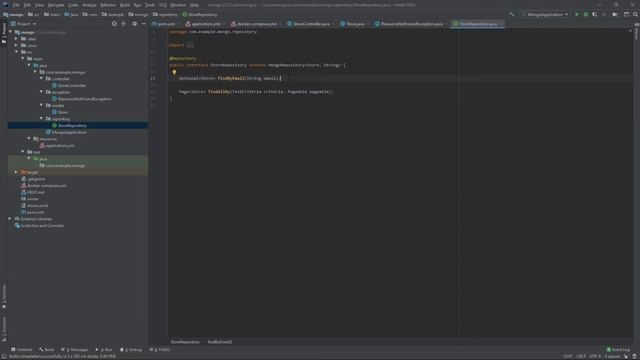Image resolution: width=640 pixels, height=360 pixels.
Task: Open the run configuration dropdown
Action: pyautogui.click(x=545, y=14)
